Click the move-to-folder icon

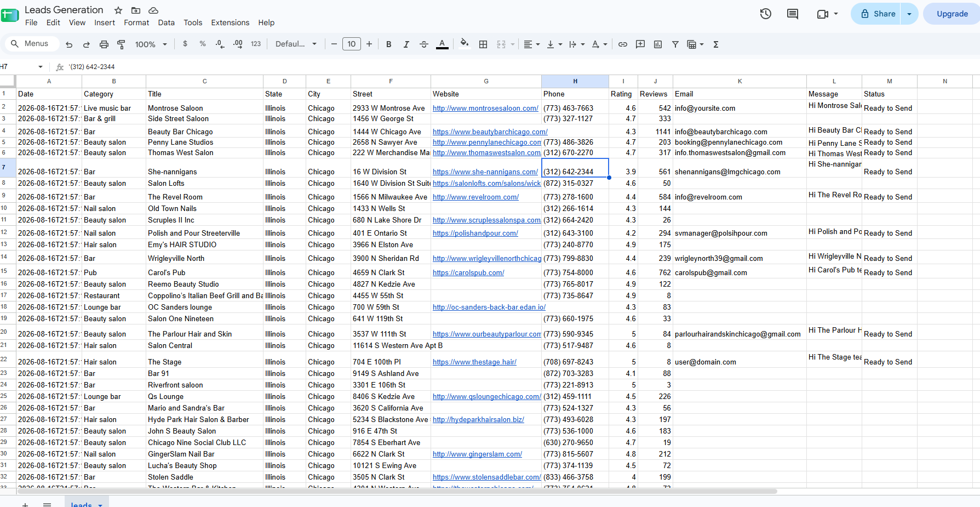(136, 10)
